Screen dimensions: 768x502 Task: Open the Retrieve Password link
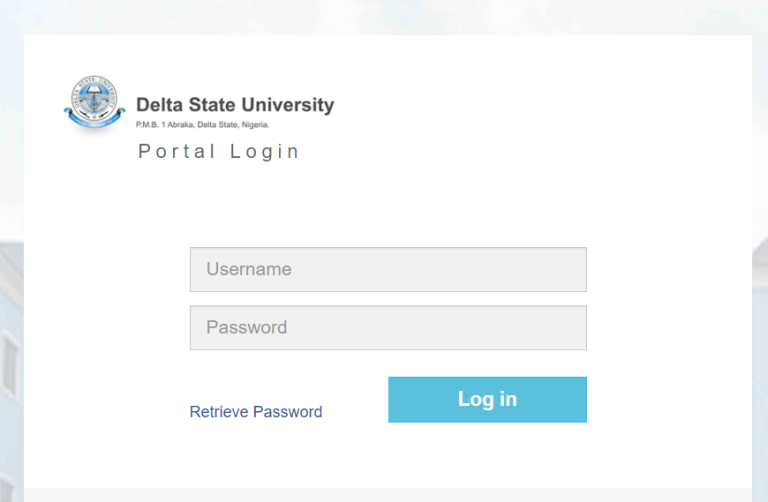256,412
